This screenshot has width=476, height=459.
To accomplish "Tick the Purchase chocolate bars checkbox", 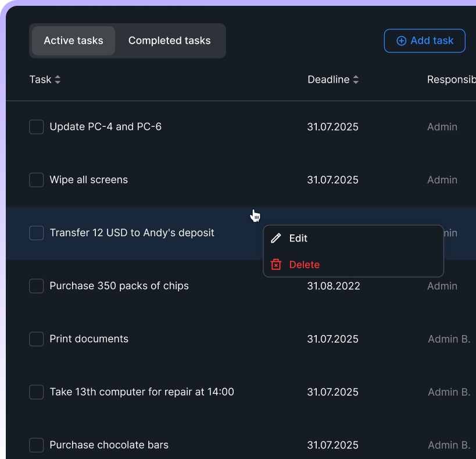I will point(37,445).
